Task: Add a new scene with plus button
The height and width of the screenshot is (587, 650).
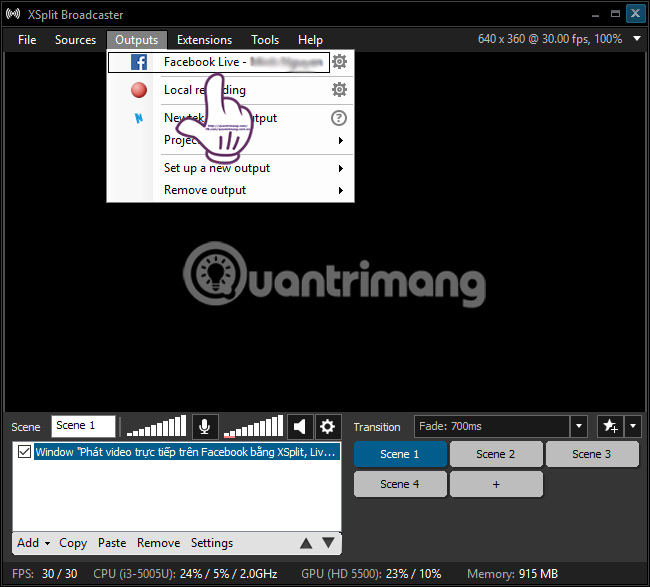Action: coord(496,484)
